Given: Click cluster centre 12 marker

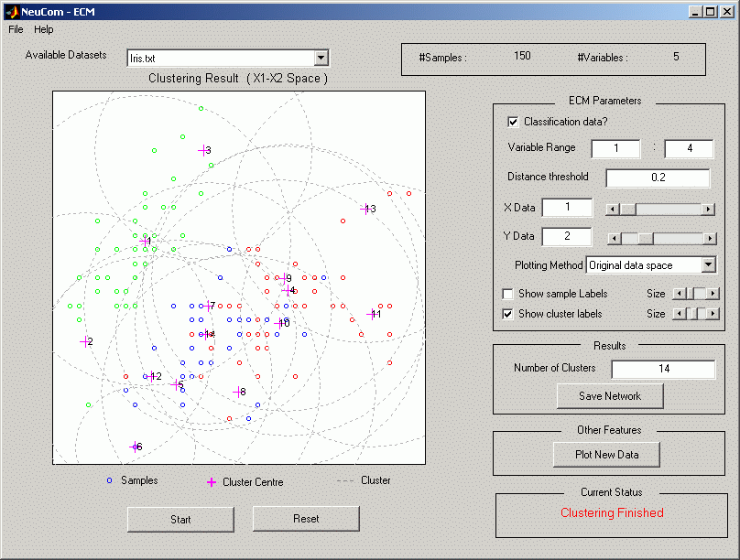Looking at the screenshot, I should 151,376.
